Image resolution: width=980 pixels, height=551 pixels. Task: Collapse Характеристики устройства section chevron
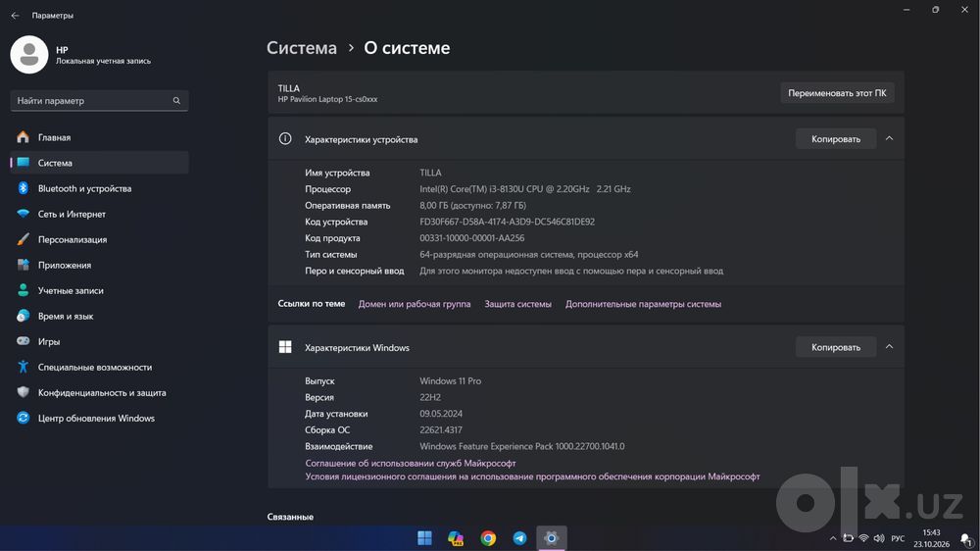(890, 138)
